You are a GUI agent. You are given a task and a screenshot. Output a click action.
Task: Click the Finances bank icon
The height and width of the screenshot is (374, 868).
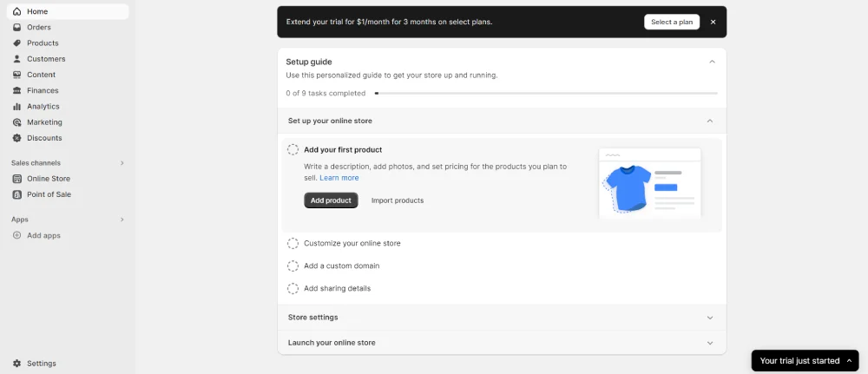(x=17, y=90)
